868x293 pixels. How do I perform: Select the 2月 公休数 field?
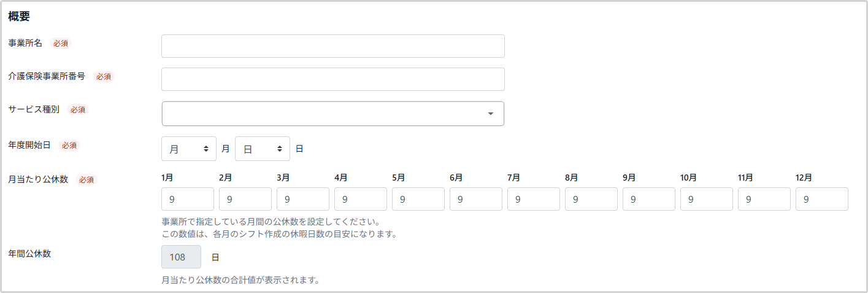click(245, 199)
